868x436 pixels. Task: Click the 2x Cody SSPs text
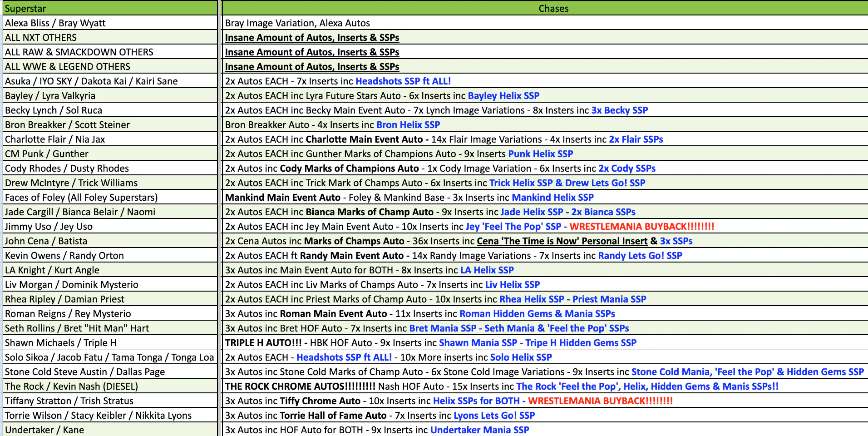627,168
